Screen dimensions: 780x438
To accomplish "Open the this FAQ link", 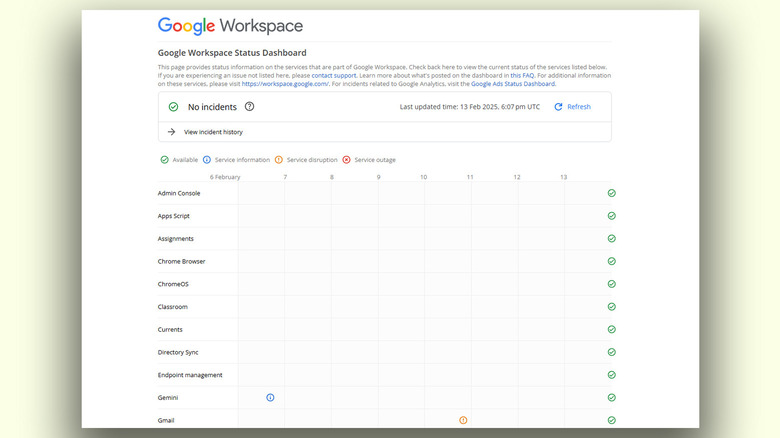I will (x=522, y=76).
